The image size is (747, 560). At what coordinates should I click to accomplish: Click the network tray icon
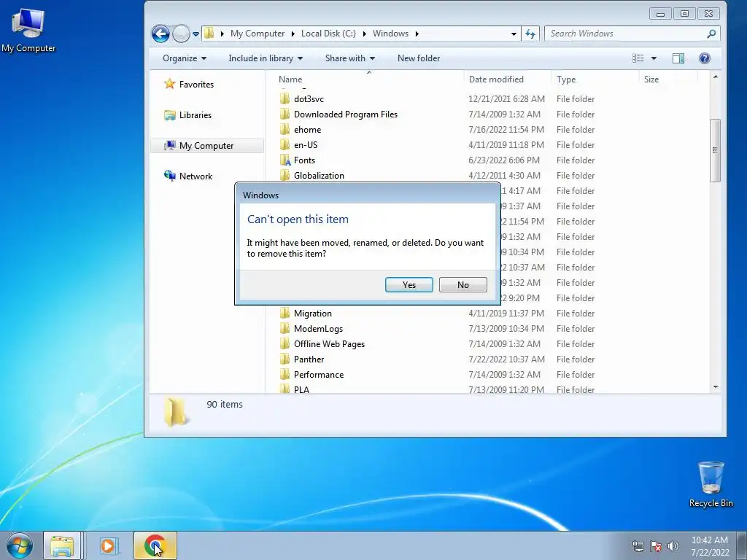(x=638, y=545)
